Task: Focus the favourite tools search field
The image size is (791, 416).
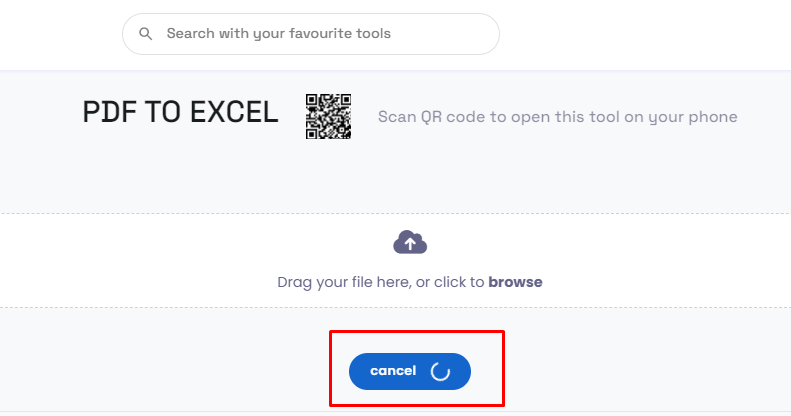Action: pyautogui.click(x=310, y=34)
